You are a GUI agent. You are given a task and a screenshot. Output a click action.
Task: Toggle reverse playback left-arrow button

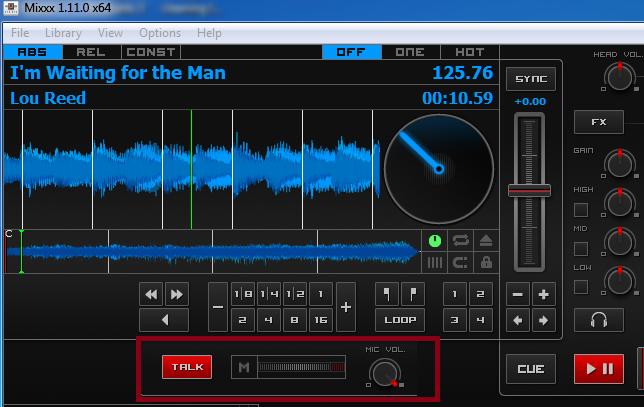(x=164, y=320)
